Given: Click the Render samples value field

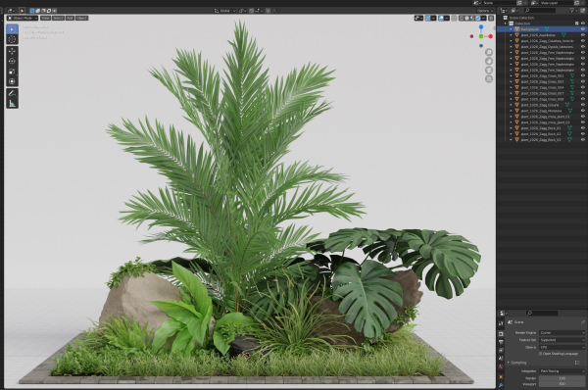Looking at the screenshot, I should [562, 378].
